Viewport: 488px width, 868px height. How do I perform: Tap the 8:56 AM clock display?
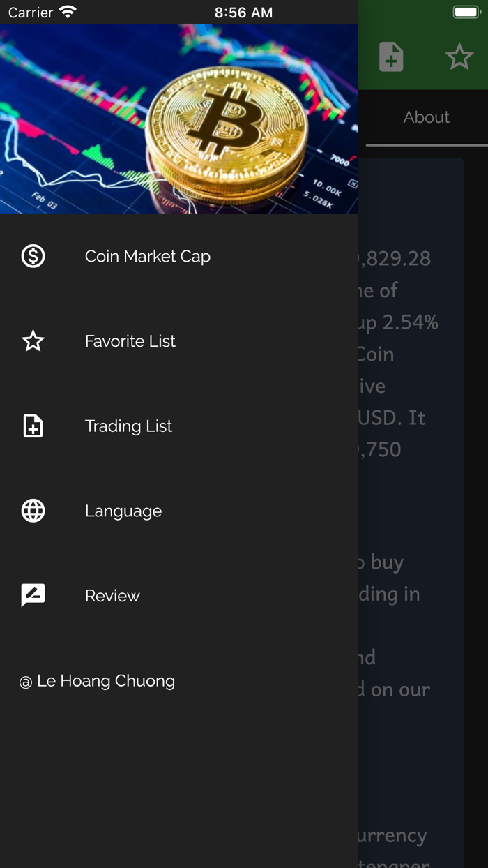coord(244,11)
